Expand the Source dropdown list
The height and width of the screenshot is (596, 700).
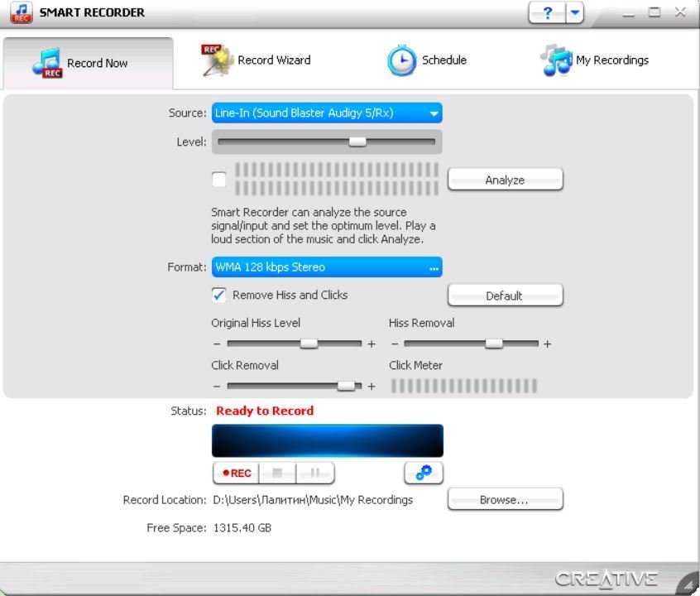click(x=434, y=113)
